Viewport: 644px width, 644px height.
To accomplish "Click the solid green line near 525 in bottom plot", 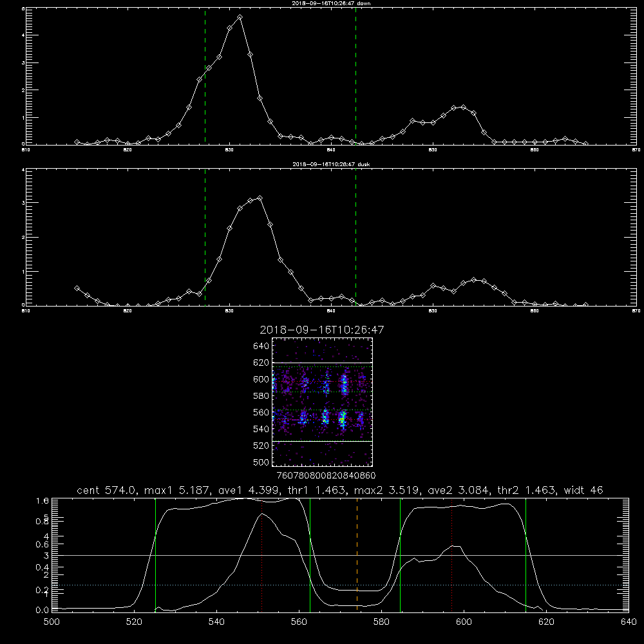I will (x=155, y=554).
